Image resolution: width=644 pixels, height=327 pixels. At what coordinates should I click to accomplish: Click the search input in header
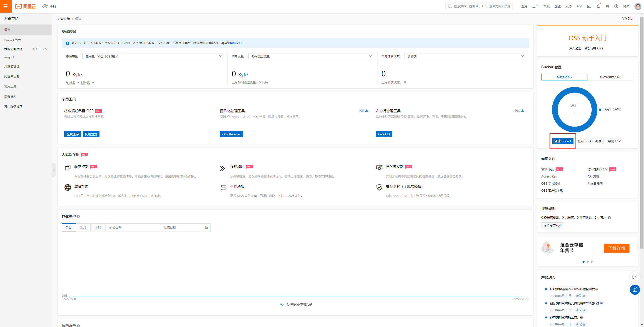pos(479,6)
